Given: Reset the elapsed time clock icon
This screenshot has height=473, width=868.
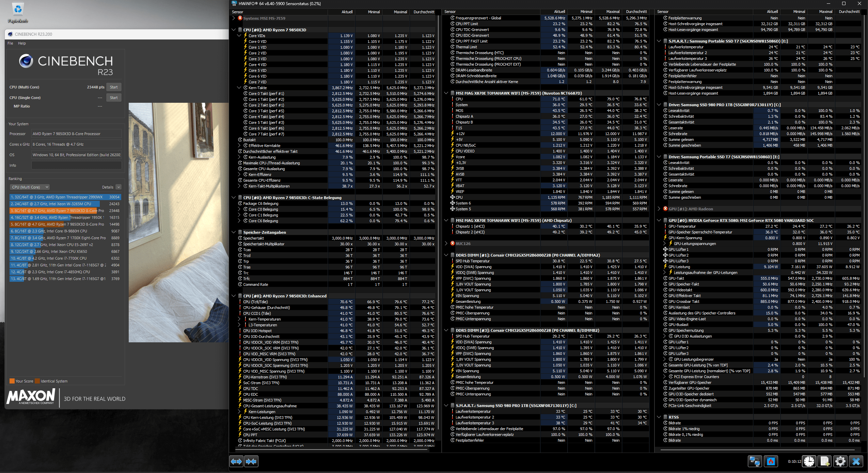Looking at the screenshot, I should (809, 461).
